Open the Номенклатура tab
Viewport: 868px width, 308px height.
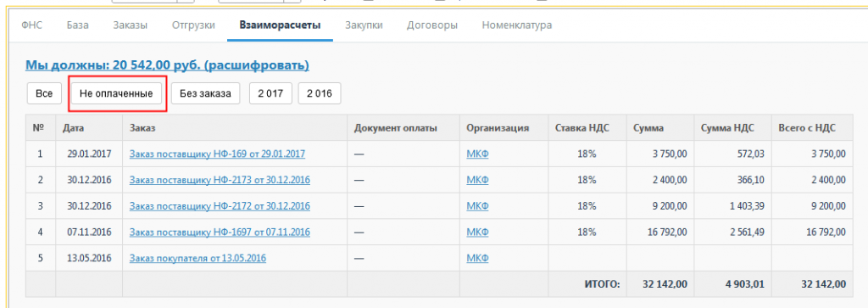516,25
